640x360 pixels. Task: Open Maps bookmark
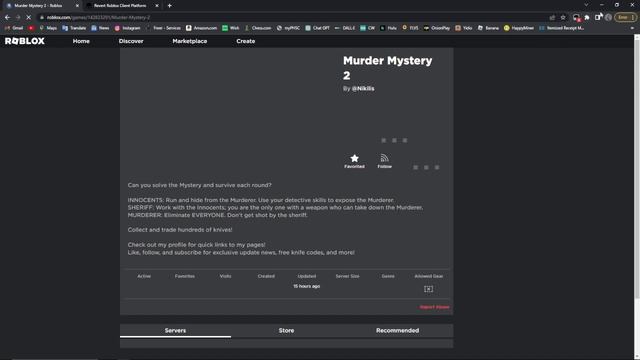(48, 28)
